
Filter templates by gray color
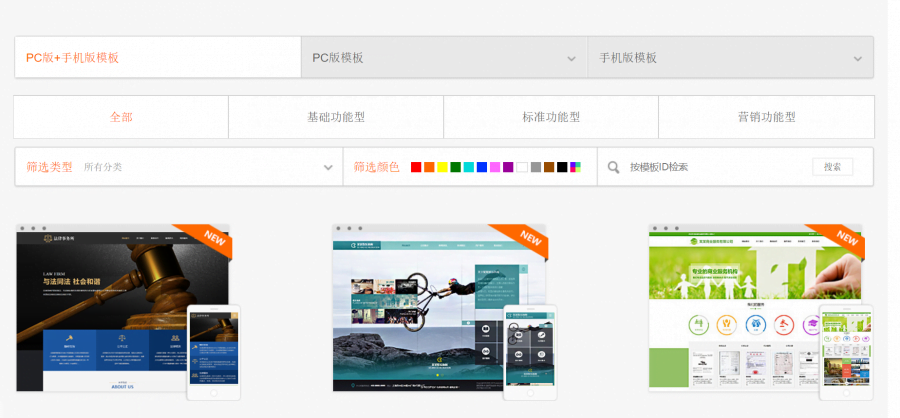click(x=536, y=167)
